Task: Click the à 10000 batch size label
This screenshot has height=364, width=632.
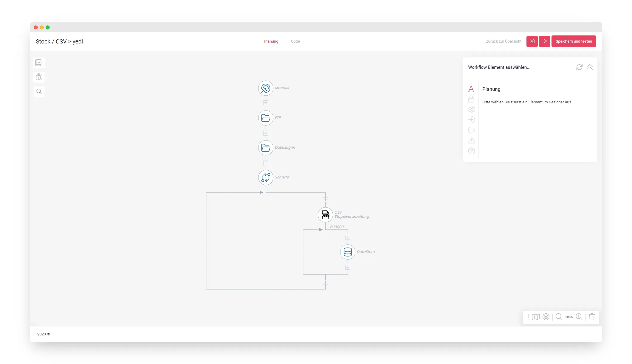Action: point(337,227)
